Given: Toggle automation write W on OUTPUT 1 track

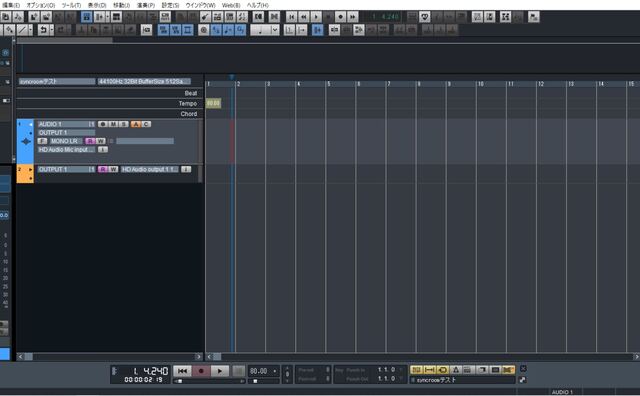Looking at the screenshot, I should (x=113, y=169).
